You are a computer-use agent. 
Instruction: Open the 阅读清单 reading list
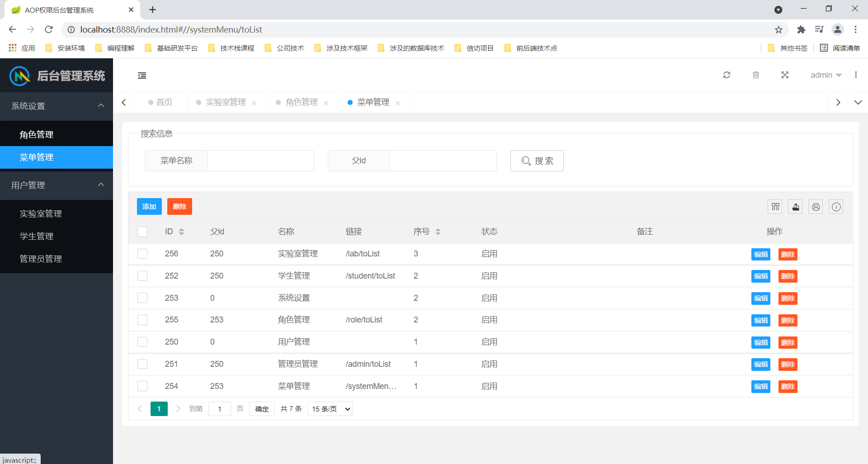[840, 48]
